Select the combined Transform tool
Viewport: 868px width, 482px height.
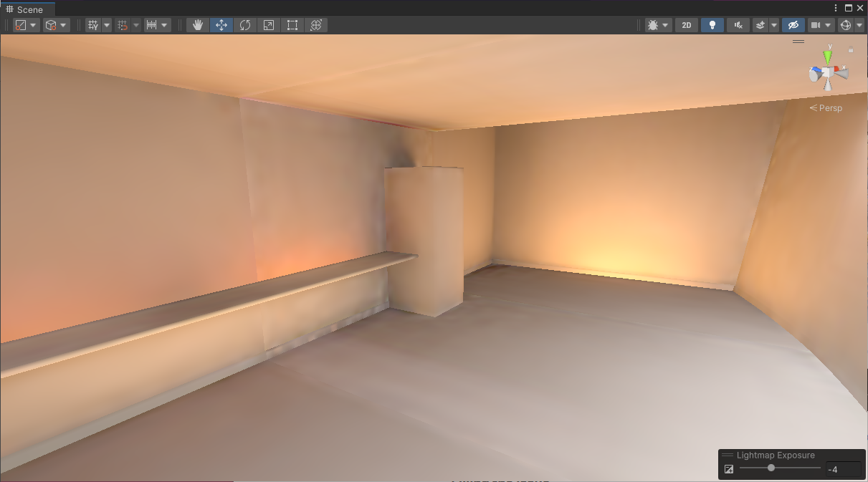(x=315, y=24)
